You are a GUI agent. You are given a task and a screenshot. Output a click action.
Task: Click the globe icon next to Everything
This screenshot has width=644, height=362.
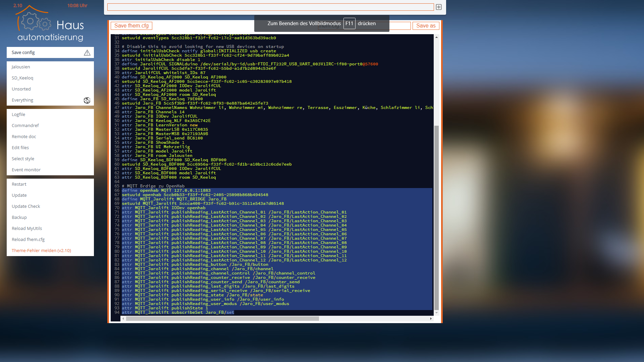[x=87, y=100]
